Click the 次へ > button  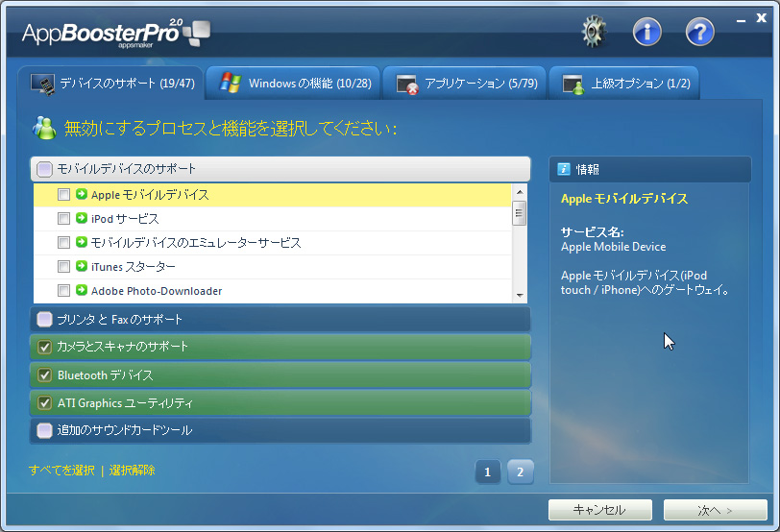click(x=715, y=510)
